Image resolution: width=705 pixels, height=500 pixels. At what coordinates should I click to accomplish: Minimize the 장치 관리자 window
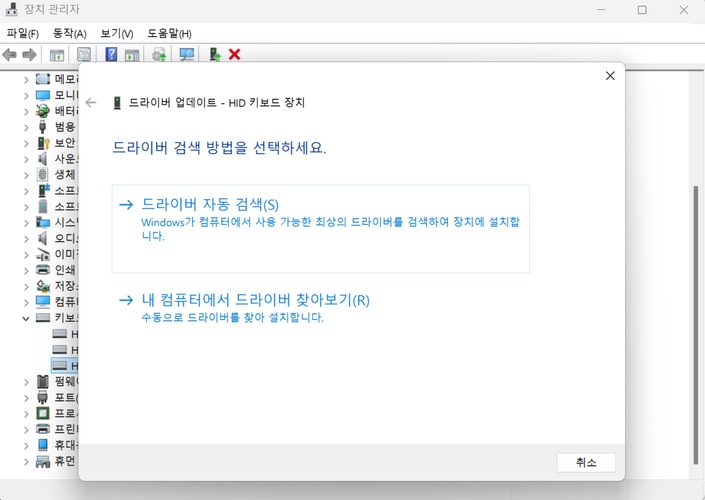coord(601,9)
